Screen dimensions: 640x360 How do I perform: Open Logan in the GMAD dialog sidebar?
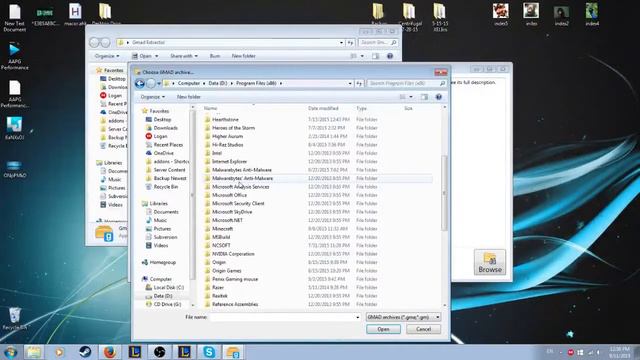click(x=160, y=136)
